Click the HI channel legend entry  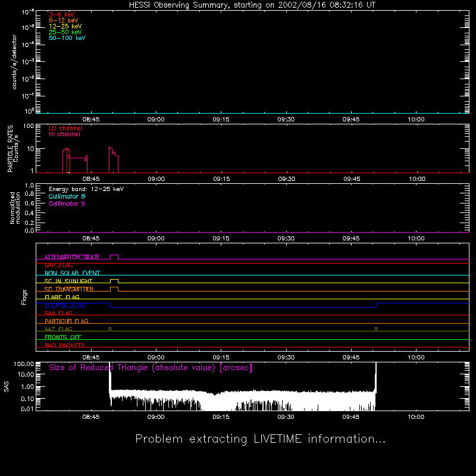[x=64, y=134]
